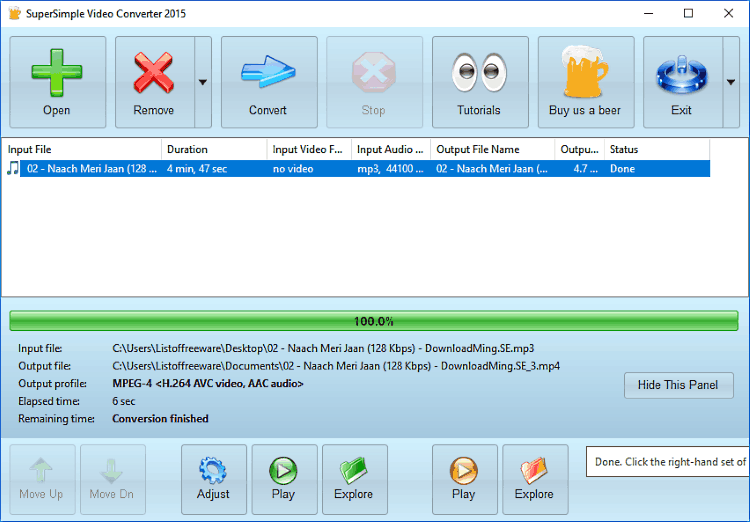Click the '4.7' output size cell

585,168
